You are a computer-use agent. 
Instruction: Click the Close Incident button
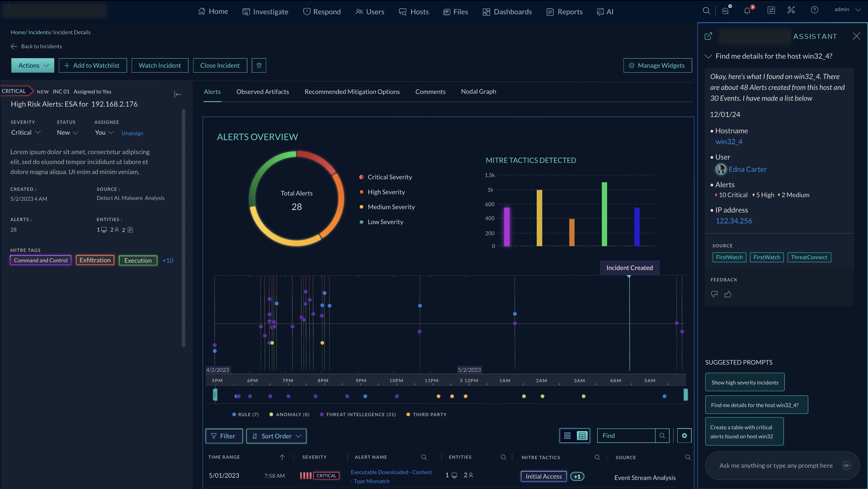(x=220, y=65)
